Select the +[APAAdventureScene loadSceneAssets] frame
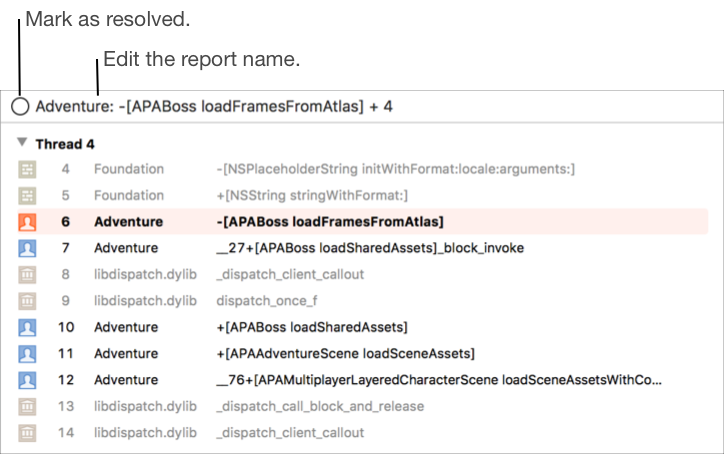 [x=344, y=353]
